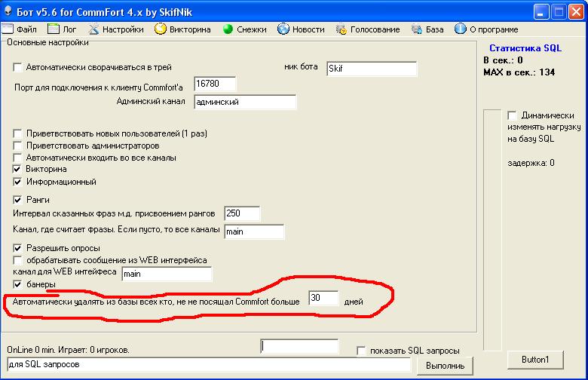
Task: Open the База database icon
Action: point(417,29)
